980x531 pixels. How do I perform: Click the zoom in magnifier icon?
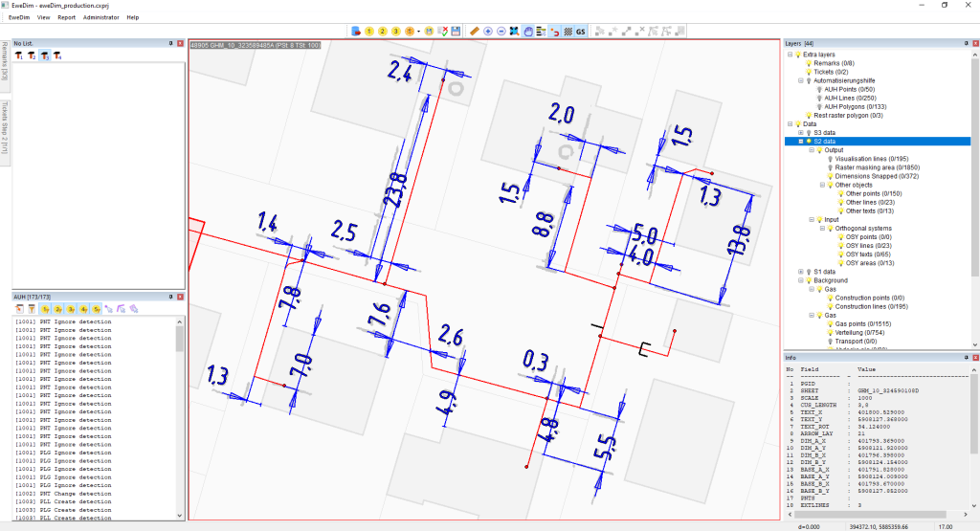tap(488, 32)
